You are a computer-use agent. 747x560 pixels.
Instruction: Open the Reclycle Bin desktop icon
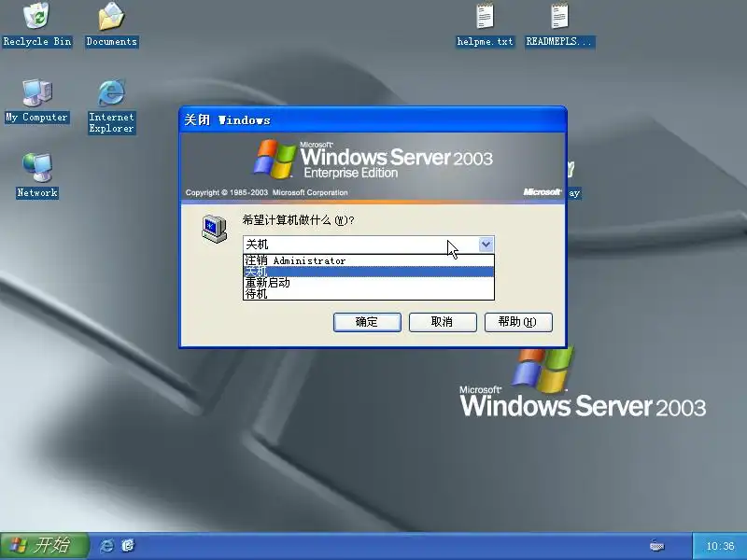[37, 24]
